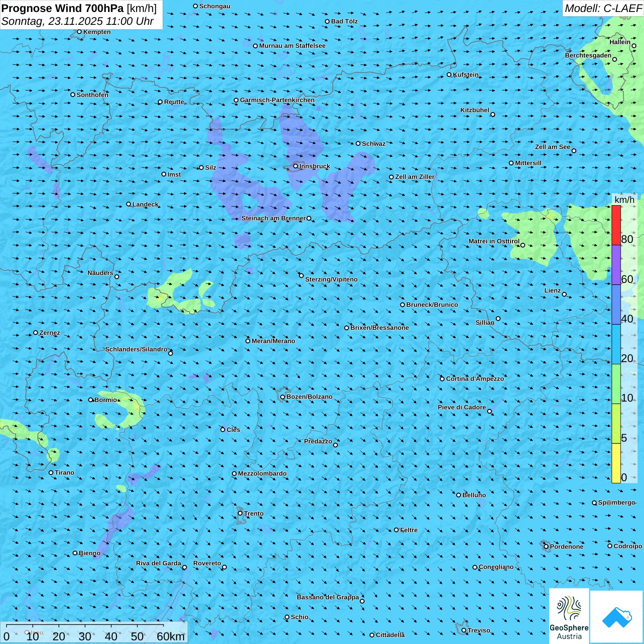This screenshot has height=644, width=644.
Task: Click the Spilimbergo label
Action: click(x=616, y=502)
